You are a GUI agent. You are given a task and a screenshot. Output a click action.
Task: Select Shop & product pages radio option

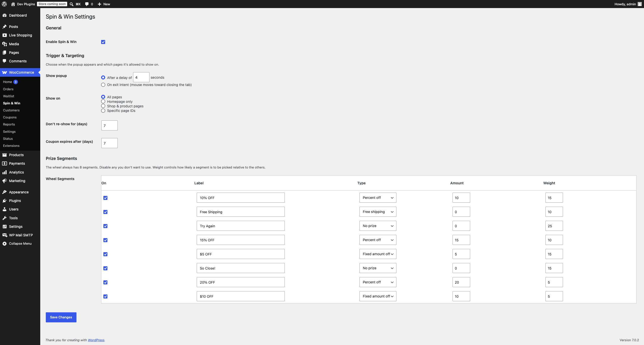tap(103, 106)
